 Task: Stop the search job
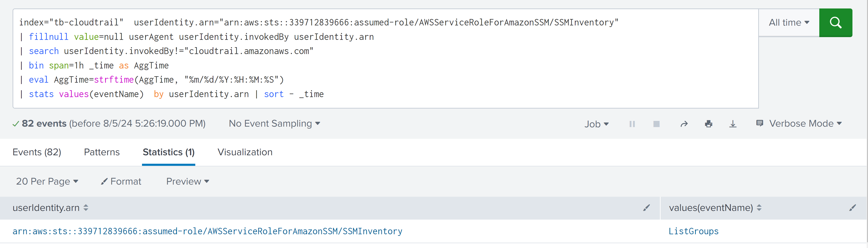point(656,124)
